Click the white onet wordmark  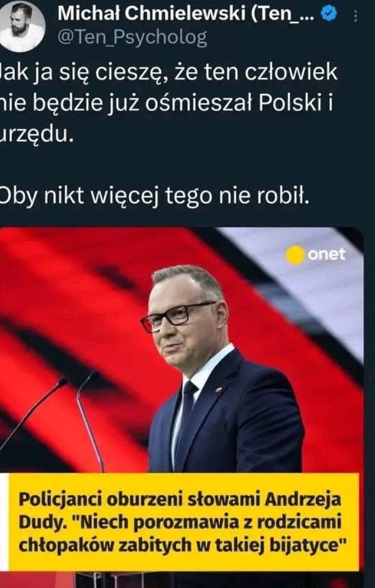pos(326,255)
